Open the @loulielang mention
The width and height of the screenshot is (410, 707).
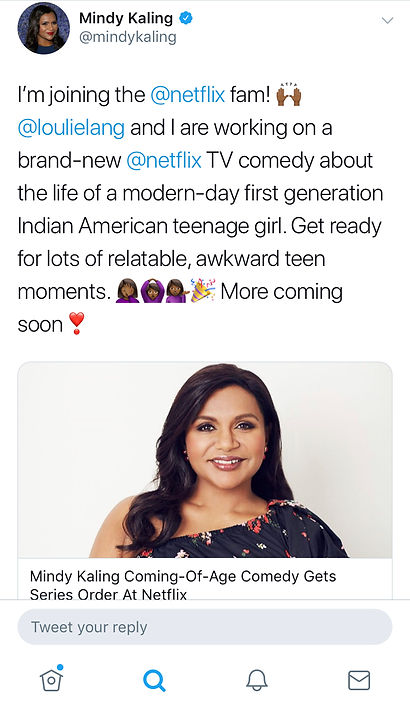tap(71, 128)
